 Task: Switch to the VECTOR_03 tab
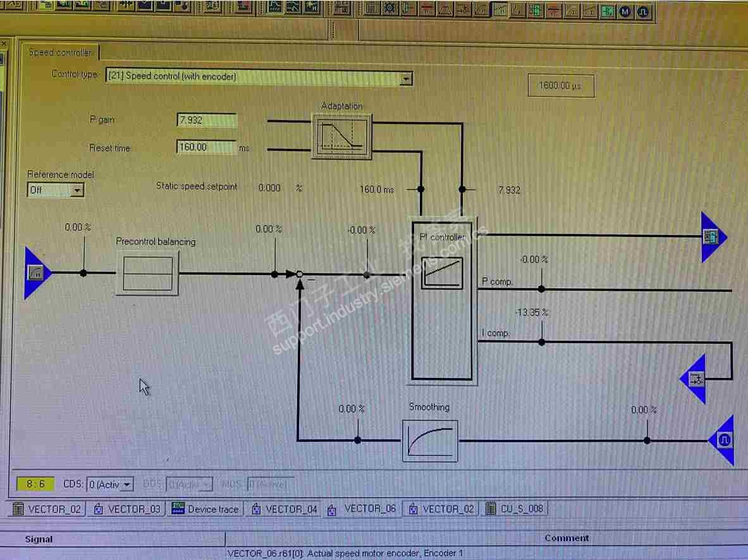[x=127, y=509]
